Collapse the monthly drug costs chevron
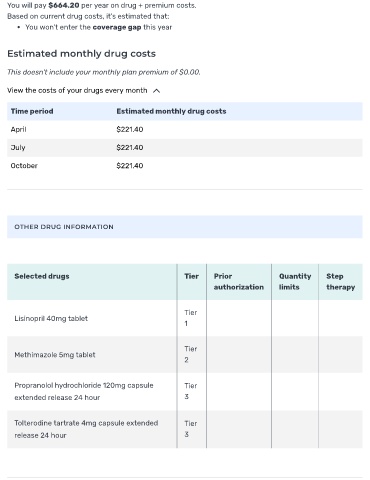The width and height of the screenshot is (370, 480). (156, 91)
